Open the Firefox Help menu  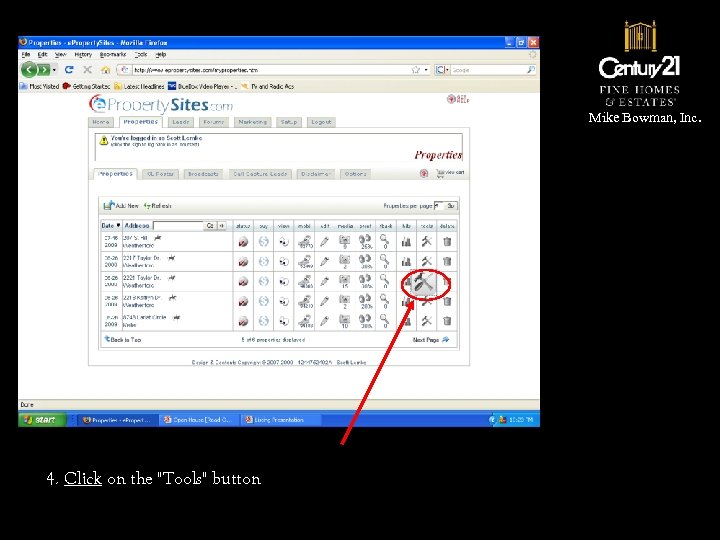pyautogui.click(x=161, y=55)
